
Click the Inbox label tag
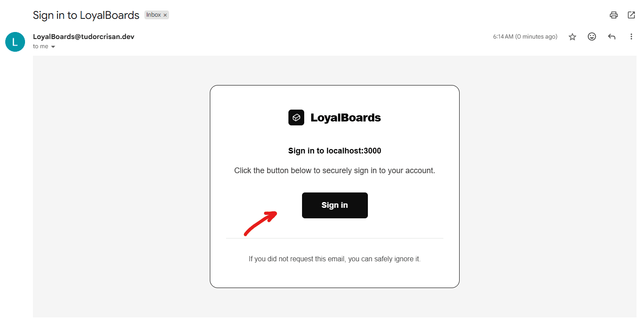point(154,15)
